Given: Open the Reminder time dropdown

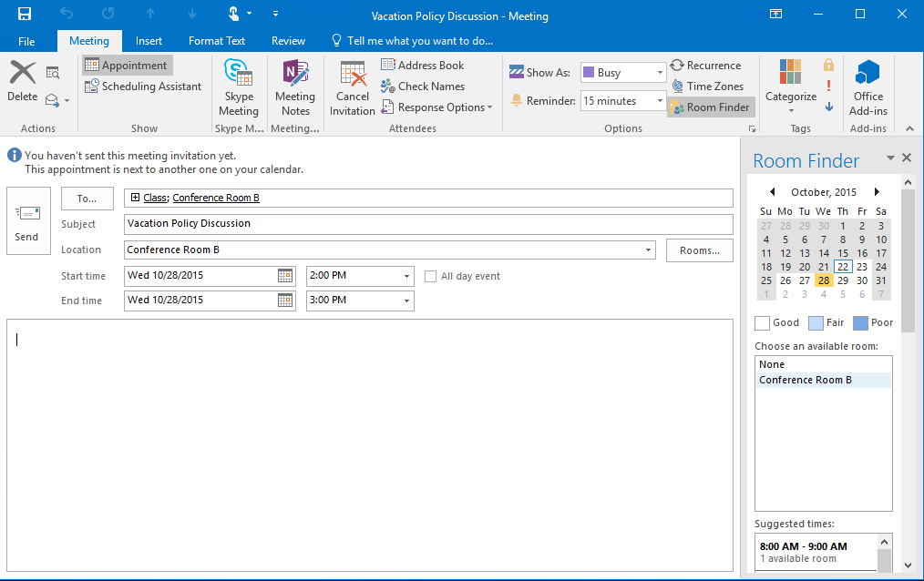Looking at the screenshot, I should click(x=660, y=101).
